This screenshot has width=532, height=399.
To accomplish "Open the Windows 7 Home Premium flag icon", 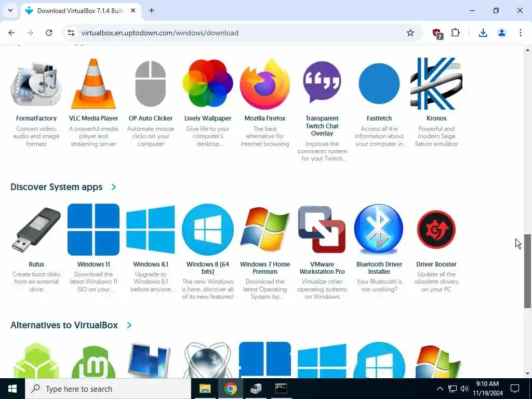I will tap(265, 230).
